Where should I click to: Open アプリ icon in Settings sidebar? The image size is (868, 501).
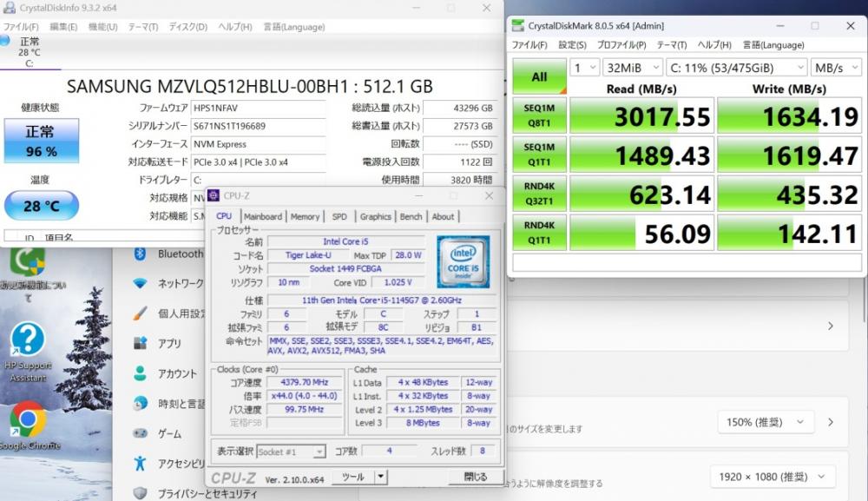point(140,343)
